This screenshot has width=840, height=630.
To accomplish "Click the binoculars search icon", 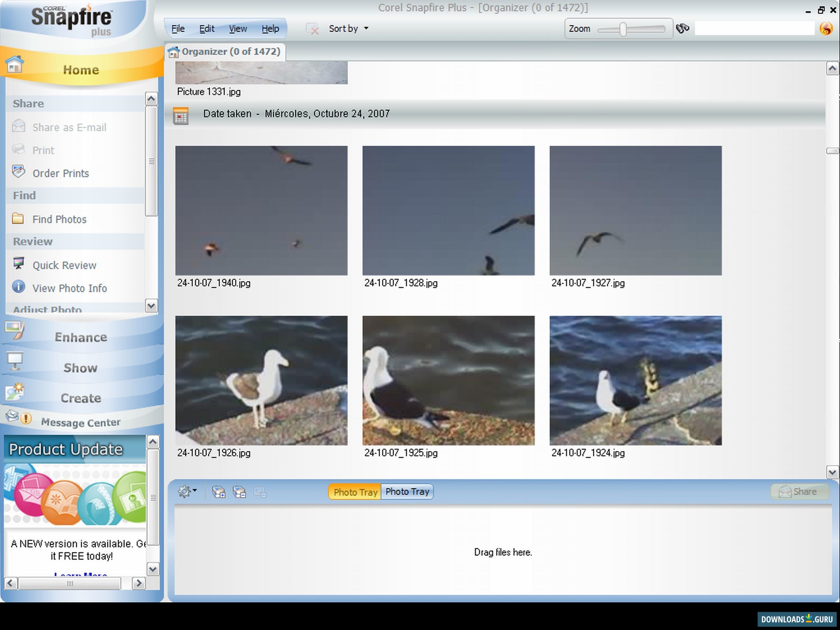I will pyautogui.click(x=683, y=28).
